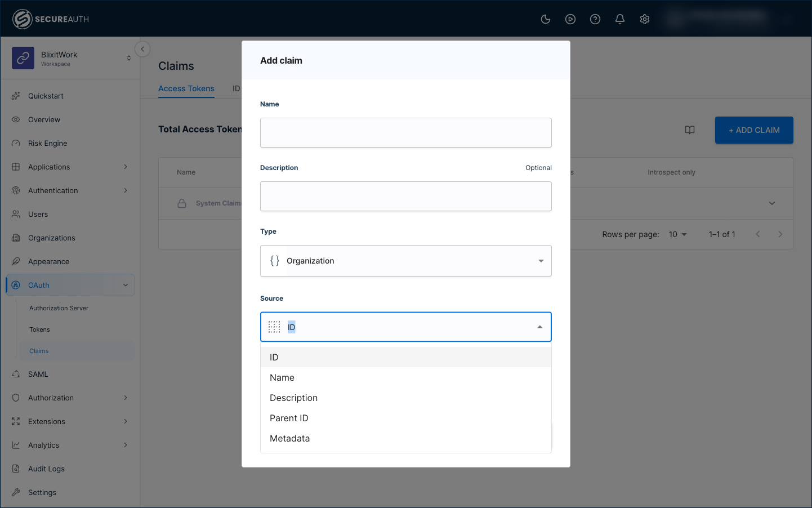This screenshot has height=508, width=812.
Task: Click the Extensions icon in the sidebar
Action: [x=16, y=421]
